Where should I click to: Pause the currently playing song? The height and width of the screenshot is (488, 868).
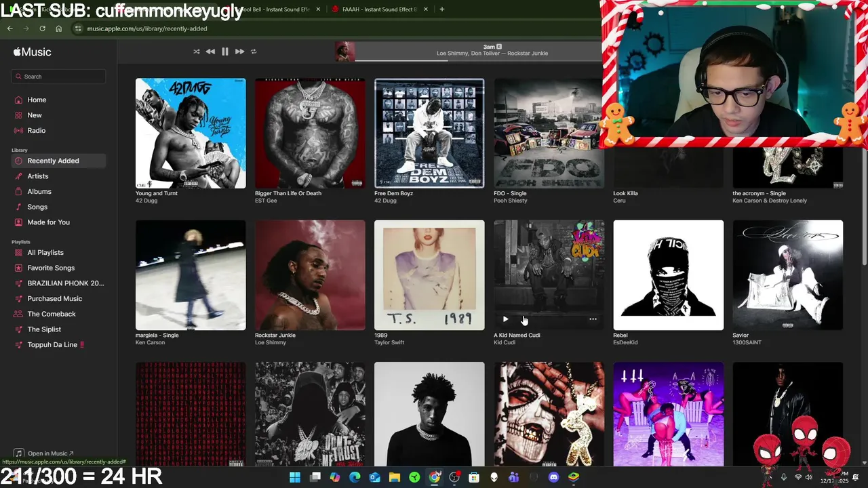(x=225, y=52)
